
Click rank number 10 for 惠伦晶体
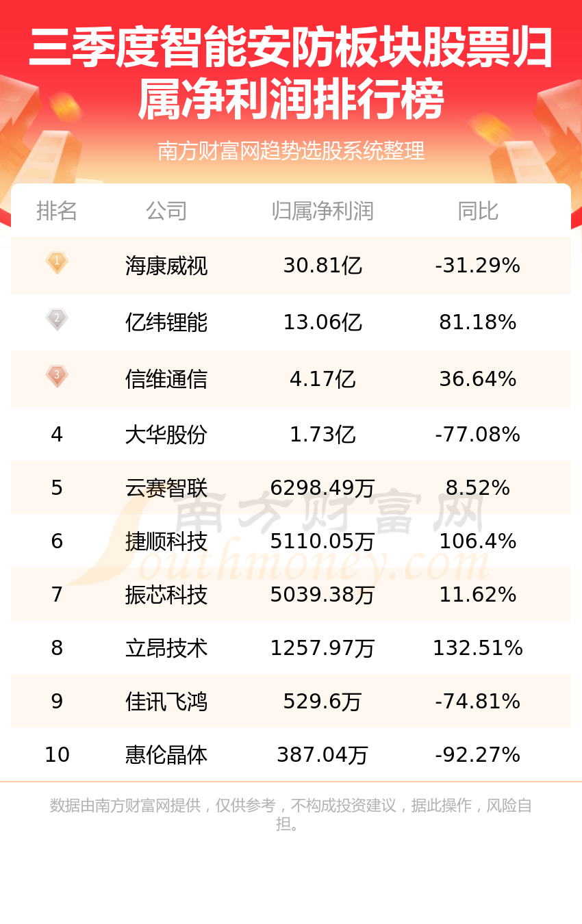pos(57,755)
